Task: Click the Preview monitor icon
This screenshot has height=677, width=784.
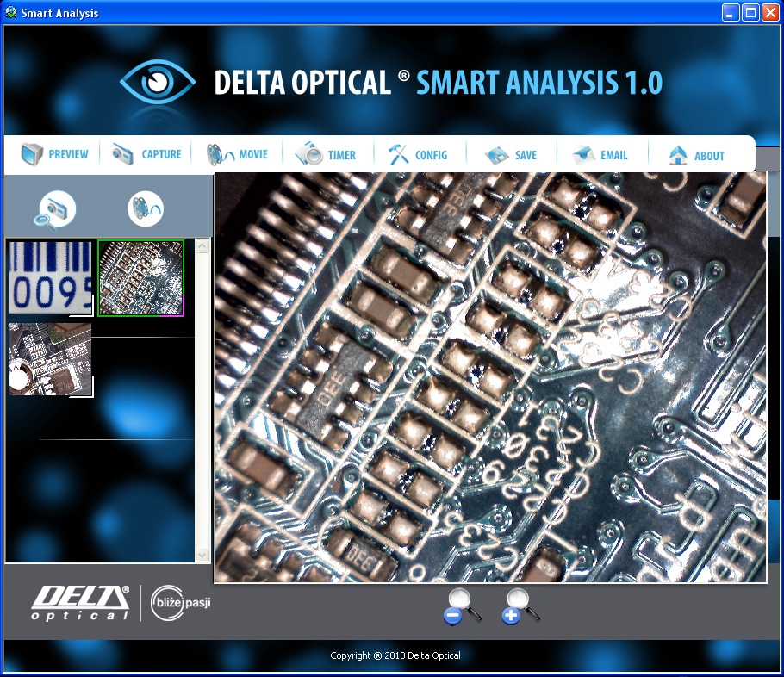Action: point(32,155)
